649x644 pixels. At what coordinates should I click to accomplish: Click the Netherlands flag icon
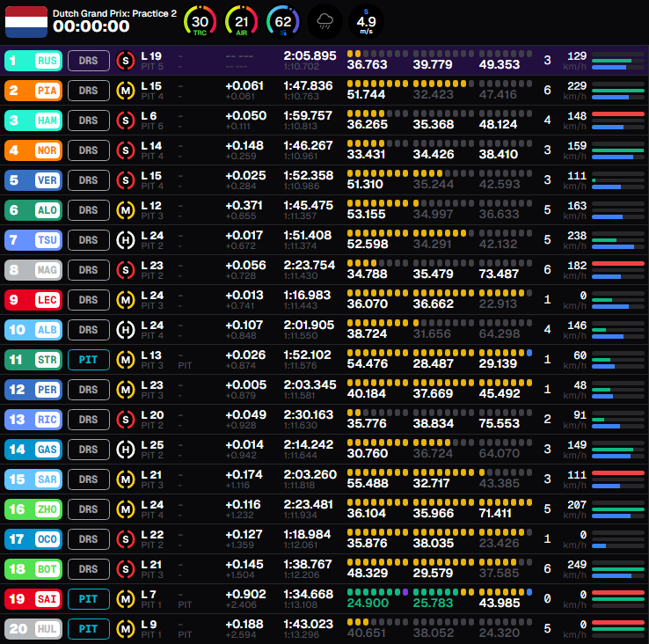pyautogui.click(x=26, y=21)
